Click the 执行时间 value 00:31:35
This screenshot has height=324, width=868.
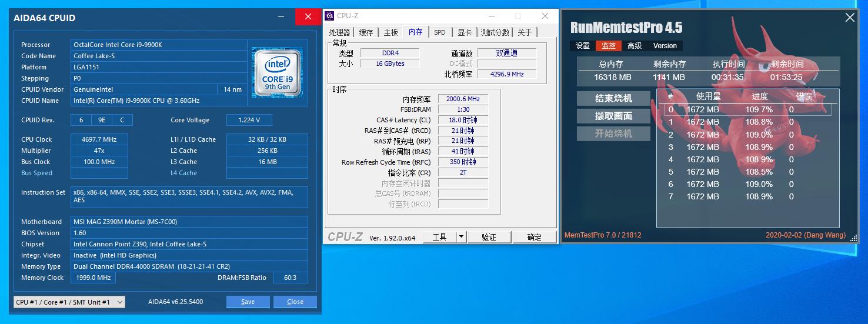727,77
